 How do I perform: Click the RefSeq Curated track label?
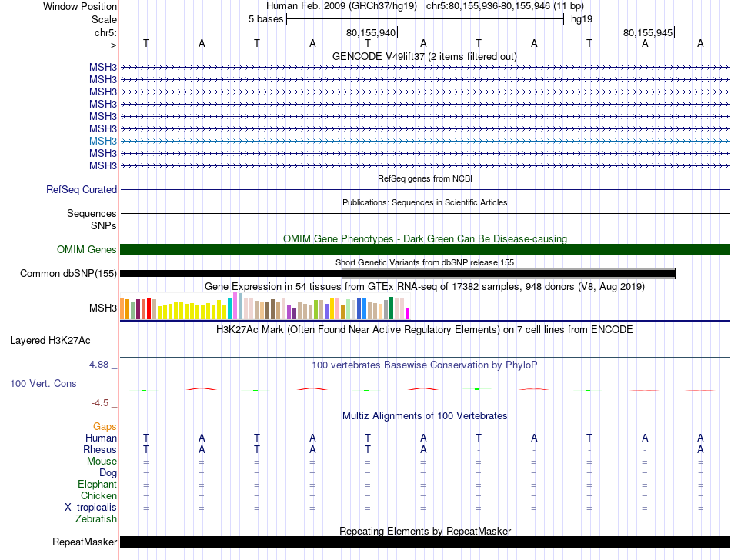click(82, 190)
